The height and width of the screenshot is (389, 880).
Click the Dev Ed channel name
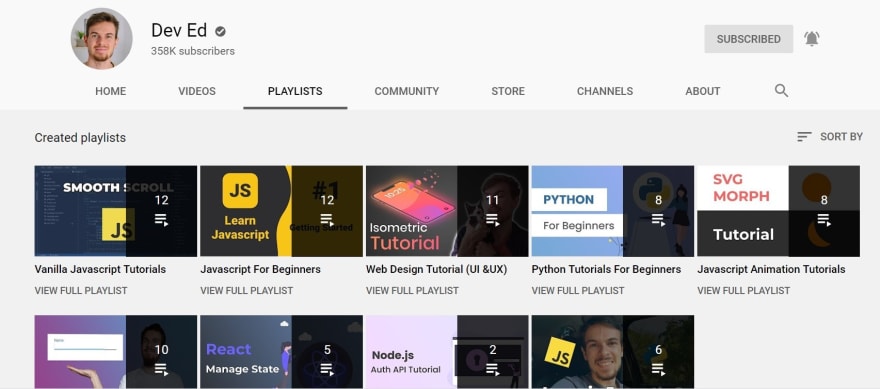click(x=179, y=30)
